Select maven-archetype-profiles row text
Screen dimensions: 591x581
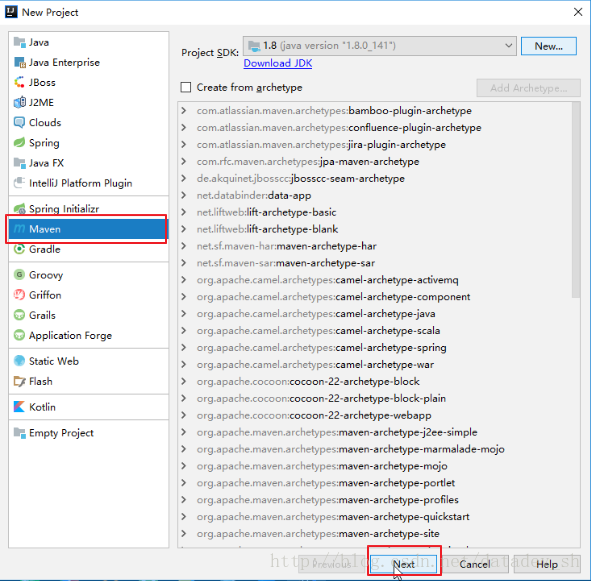328,500
